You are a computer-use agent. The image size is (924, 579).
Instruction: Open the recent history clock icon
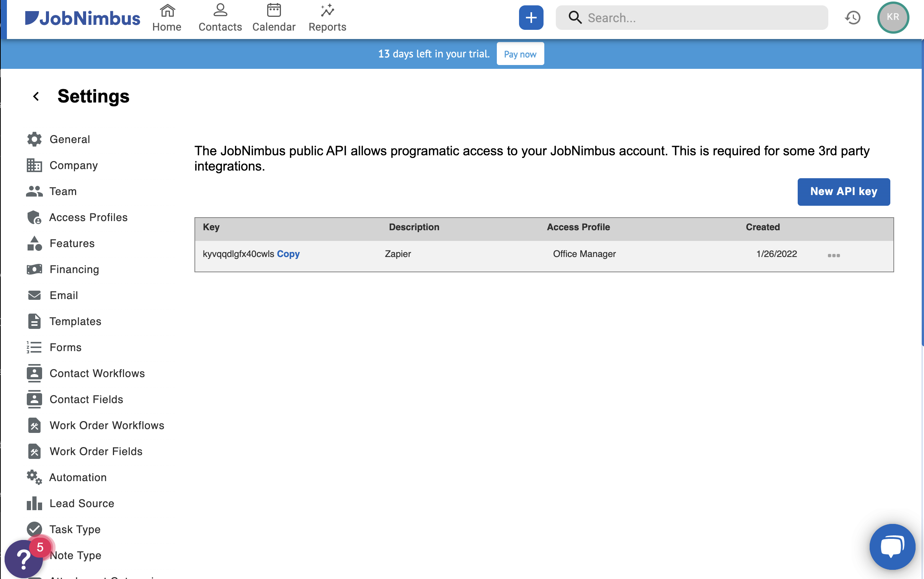853,18
